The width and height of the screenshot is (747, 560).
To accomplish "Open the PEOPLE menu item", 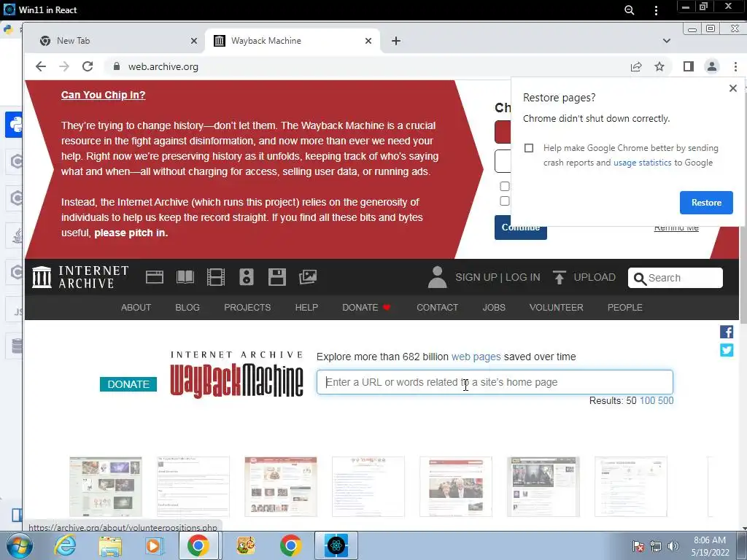I will 624,308.
